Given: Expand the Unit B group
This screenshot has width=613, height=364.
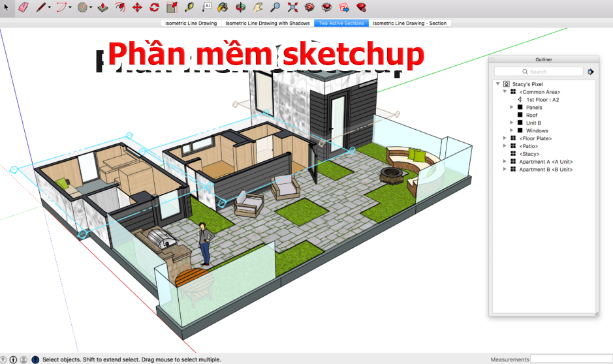Looking at the screenshot, I should (x=511, y=123).
